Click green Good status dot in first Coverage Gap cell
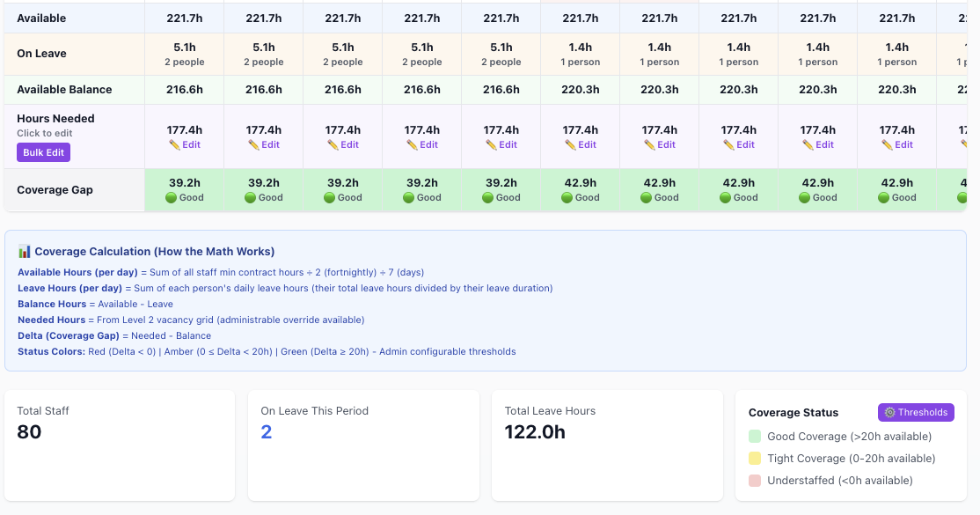Viewport: 980px width, 515px height. click(x=172, y=198)
